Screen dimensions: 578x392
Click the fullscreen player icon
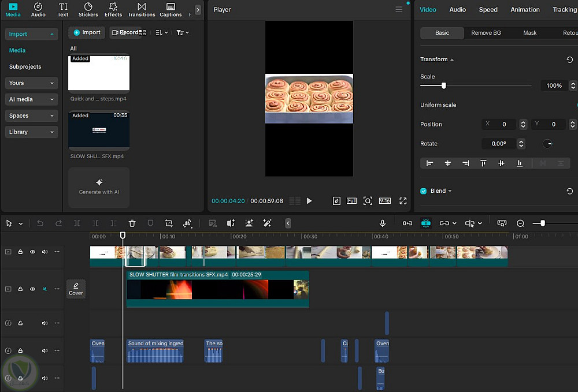[403, 201]
